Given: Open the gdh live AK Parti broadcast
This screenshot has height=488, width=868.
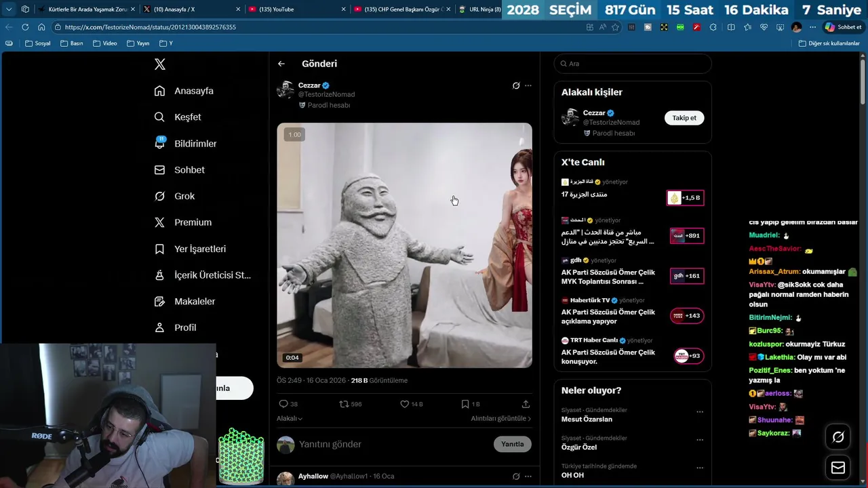Looking at the screenshot, I should [x=633, y=272].
